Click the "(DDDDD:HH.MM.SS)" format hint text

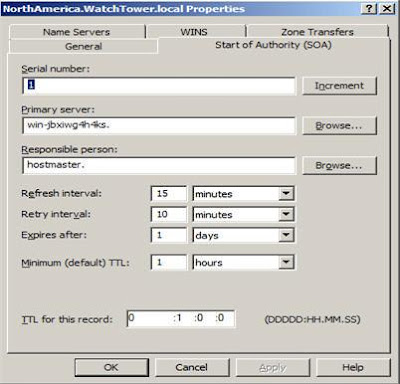pos(313,319)
